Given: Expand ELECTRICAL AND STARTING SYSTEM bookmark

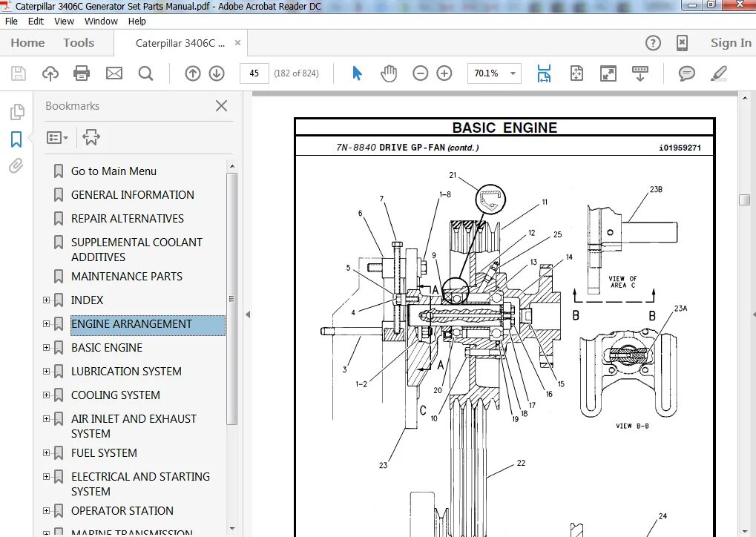Looking at the screenshot, I should coord(46,476).
